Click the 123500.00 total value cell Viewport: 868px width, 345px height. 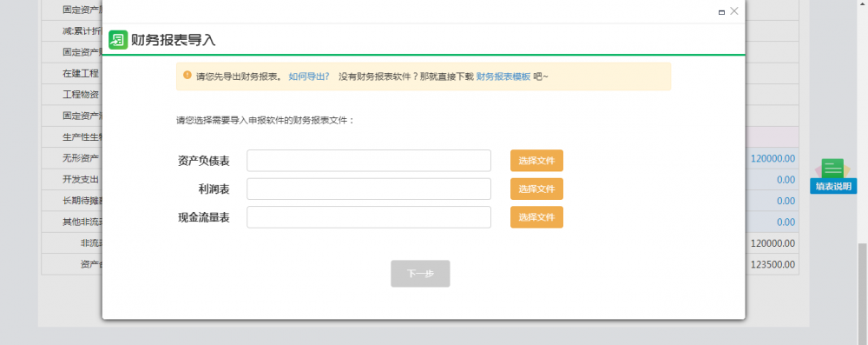pyautogui.click(x=773, y=264)
